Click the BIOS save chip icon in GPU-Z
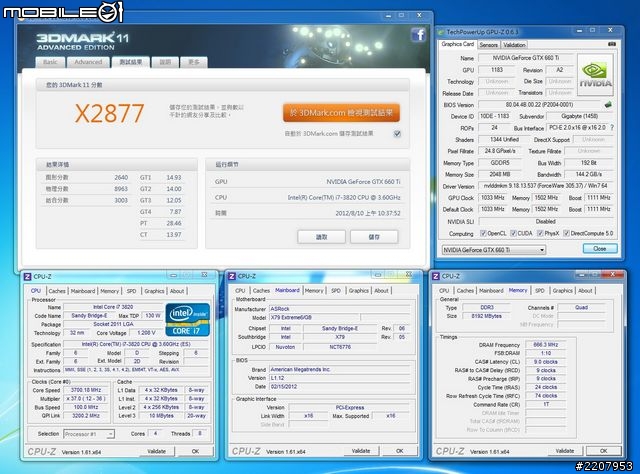 pyautogui.click(x=608, y=105)
